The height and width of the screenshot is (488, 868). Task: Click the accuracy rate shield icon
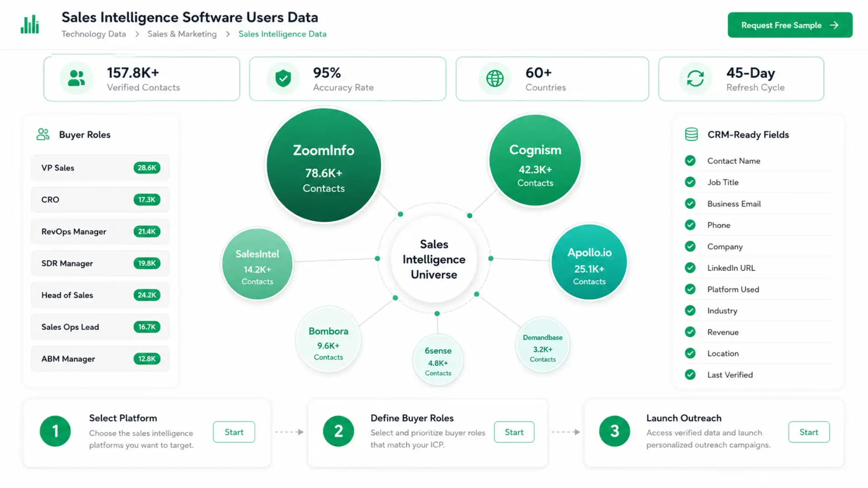283,78
